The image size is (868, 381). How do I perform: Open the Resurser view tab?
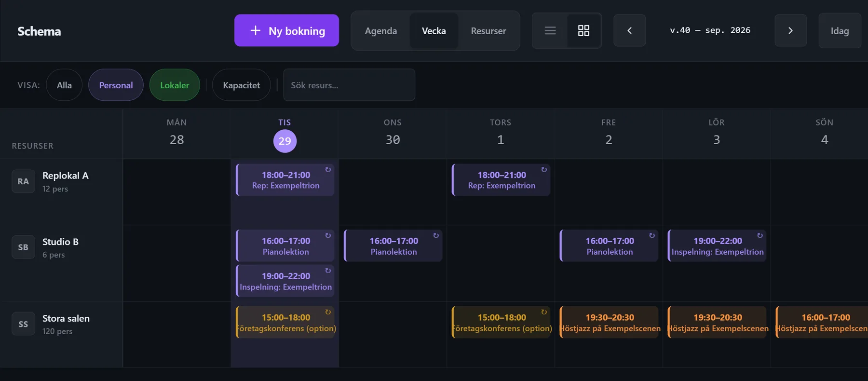click(488, 31)
